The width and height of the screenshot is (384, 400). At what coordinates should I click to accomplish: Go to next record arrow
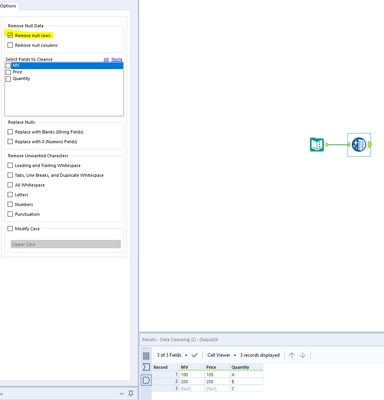point(303,355)
